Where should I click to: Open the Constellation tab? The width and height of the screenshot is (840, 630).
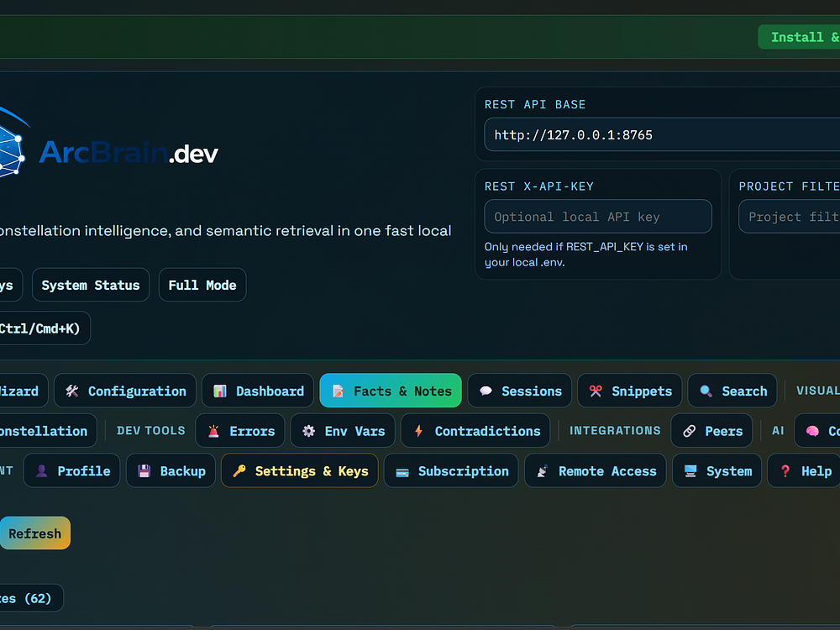pos(48,431)
